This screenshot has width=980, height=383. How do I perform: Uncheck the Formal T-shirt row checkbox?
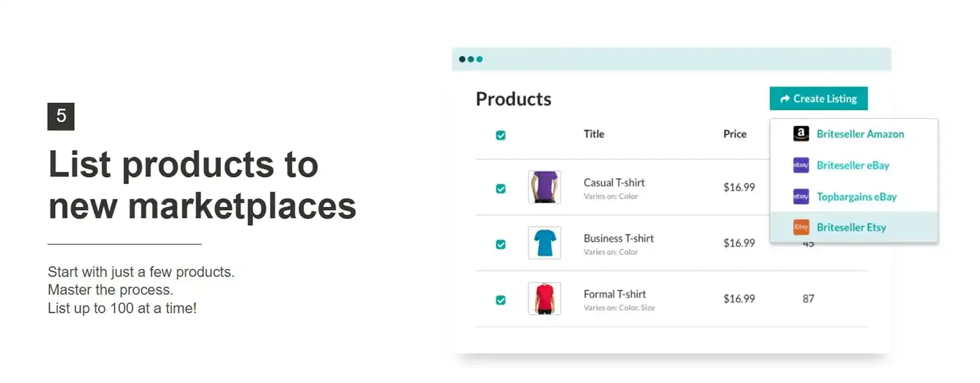tap(500, 299)
